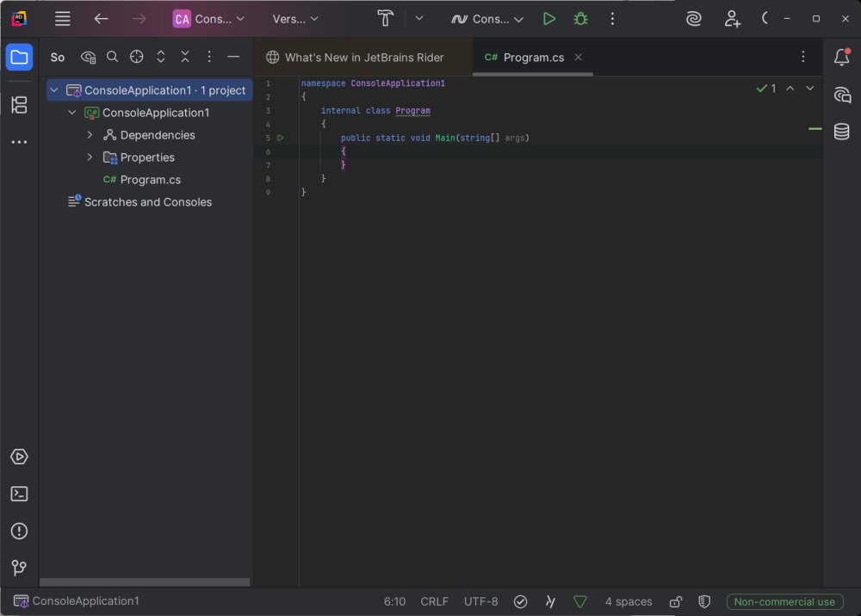Run the application with green play button
Image resolution: width=861 pixels, height=616 pixels.
pyautogui.click(x=548, y=18)
